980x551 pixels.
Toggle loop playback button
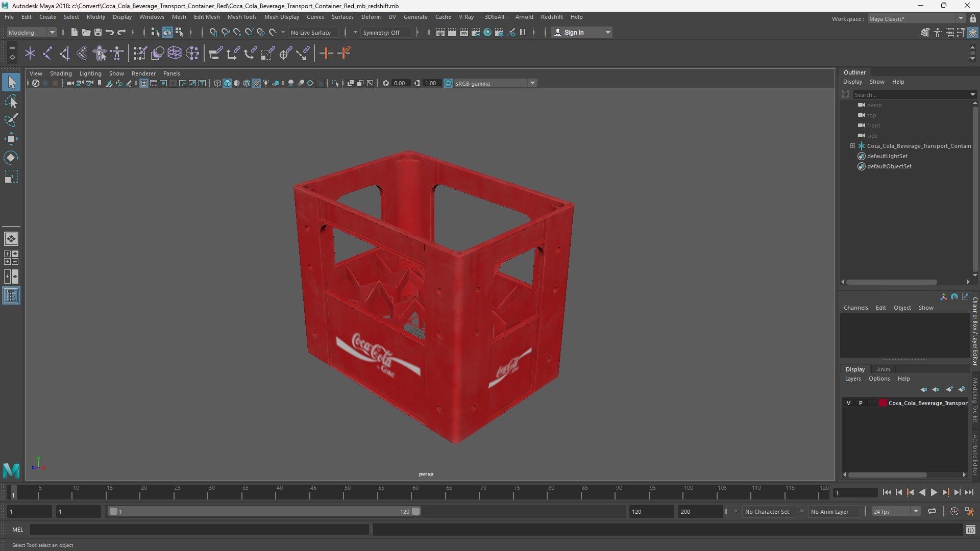tap(932, 511)
